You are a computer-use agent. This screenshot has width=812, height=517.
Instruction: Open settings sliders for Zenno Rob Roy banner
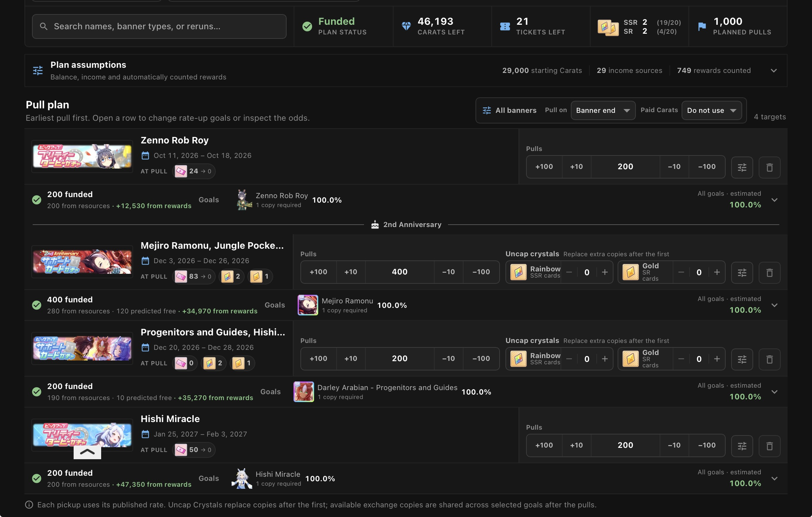(x=742, y=167)
